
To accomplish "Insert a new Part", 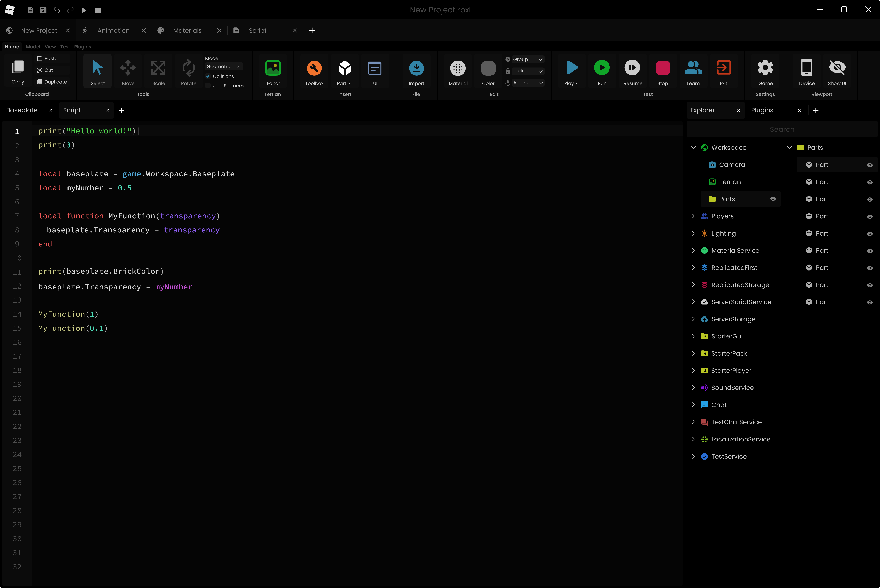I will (344, 71).
